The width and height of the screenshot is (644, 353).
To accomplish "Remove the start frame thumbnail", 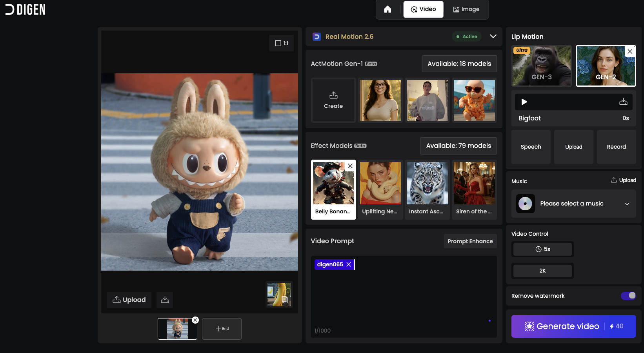I will (x=195, y=320).
